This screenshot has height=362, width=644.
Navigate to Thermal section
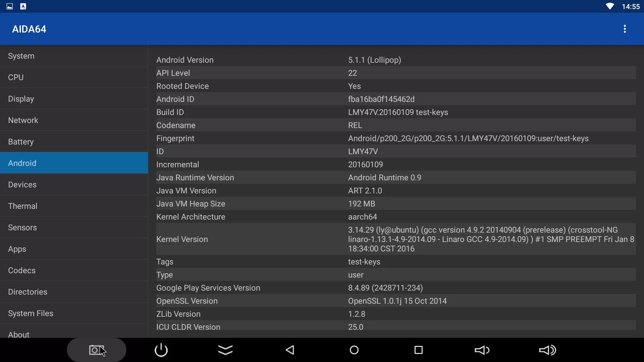click(x=22, y=205)
